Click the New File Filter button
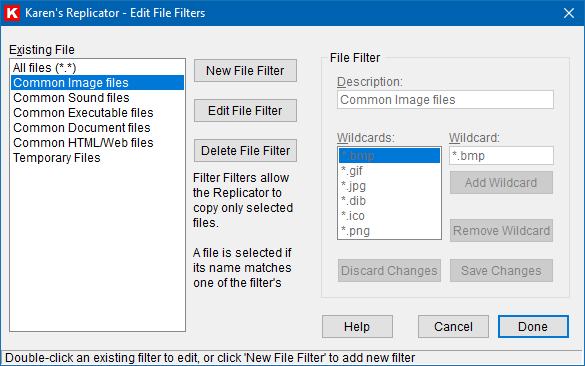The image size is (585, 366). 245,71
